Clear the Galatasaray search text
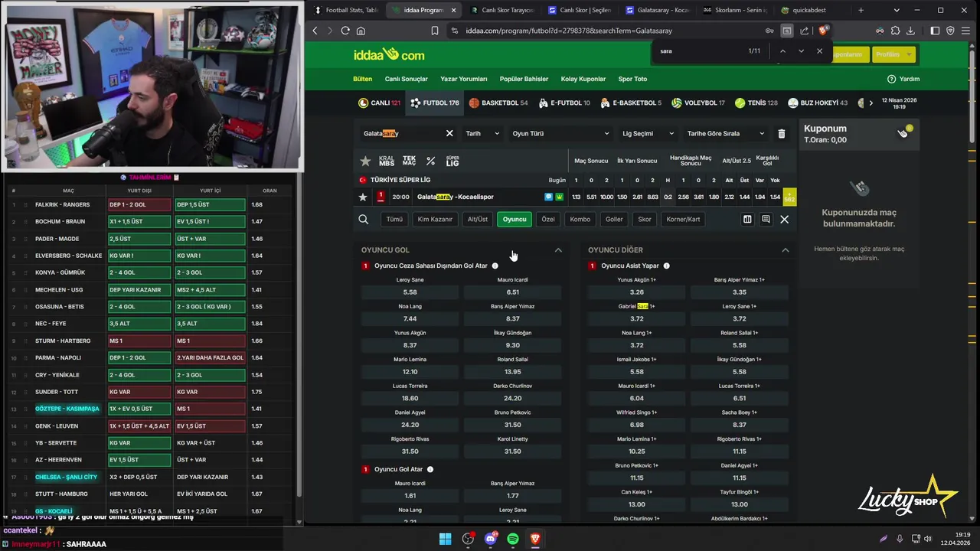Image resolution: width=980 pixels, height=551 pixels. (x=449, y=133)
